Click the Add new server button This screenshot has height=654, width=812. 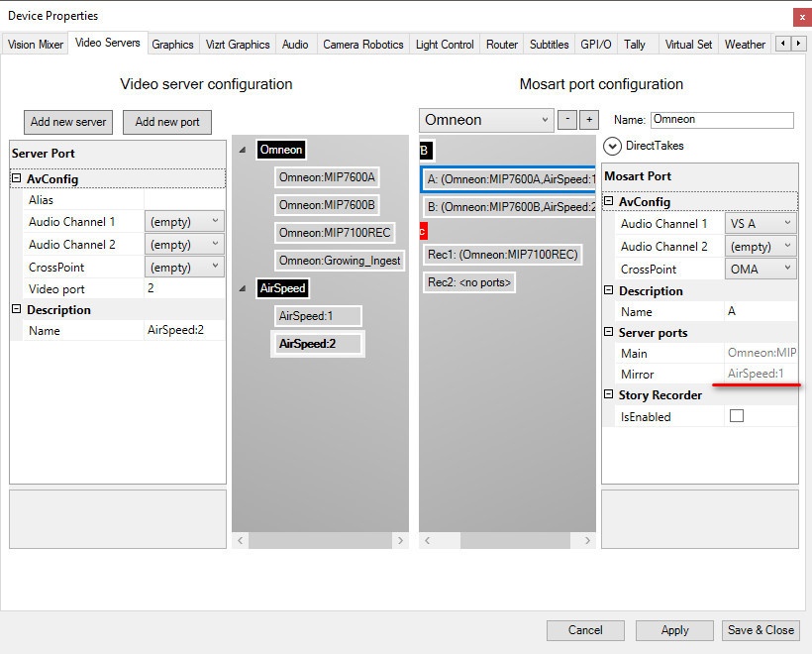pyautogui.click(x=68, y=122)
